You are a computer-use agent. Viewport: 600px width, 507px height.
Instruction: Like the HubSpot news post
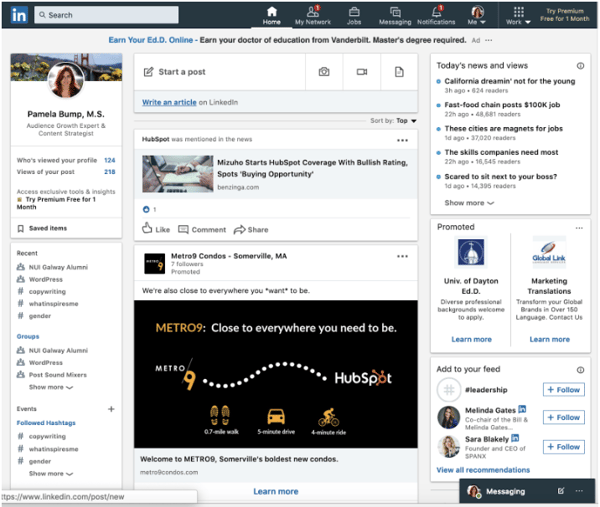click(x=156, y=230)
